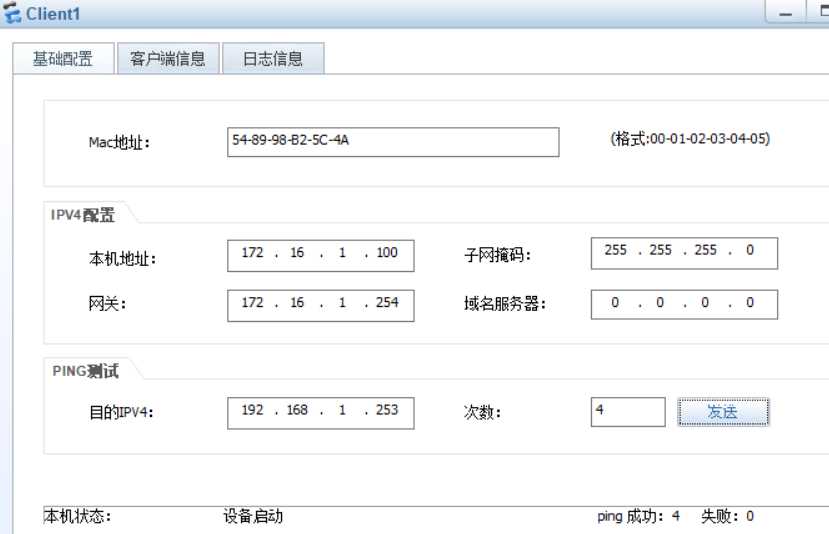
Task: Click the 目的IPV4 label
Action: (121, 412)
